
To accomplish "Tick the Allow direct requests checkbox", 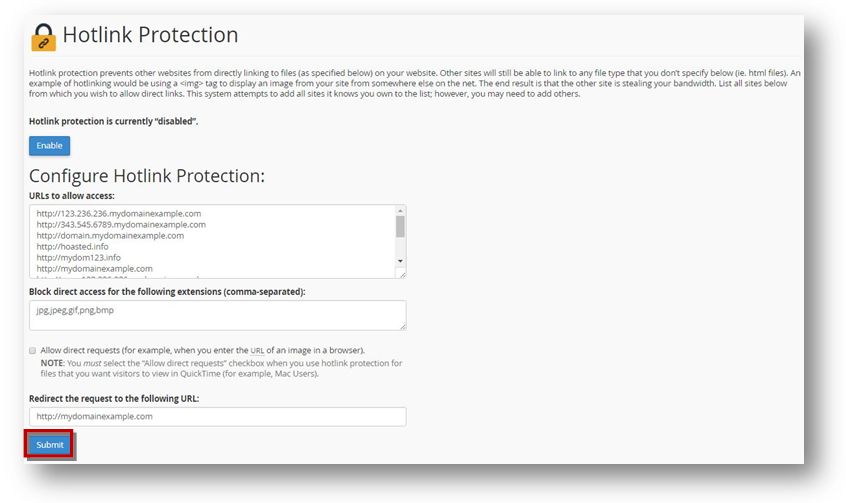I will (x=33, y=350).
